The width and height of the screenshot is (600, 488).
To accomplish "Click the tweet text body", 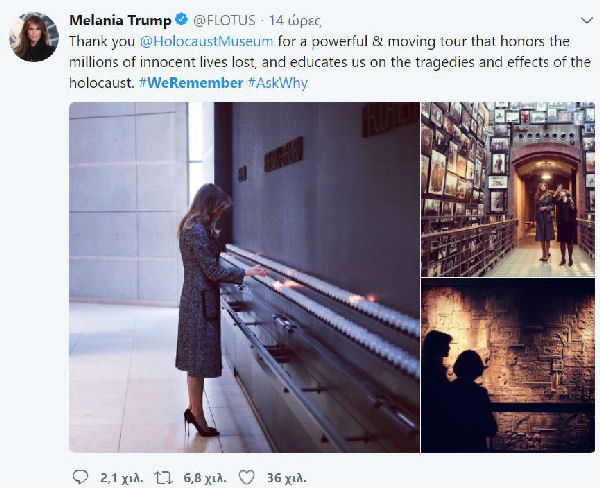I will point(330,62).
